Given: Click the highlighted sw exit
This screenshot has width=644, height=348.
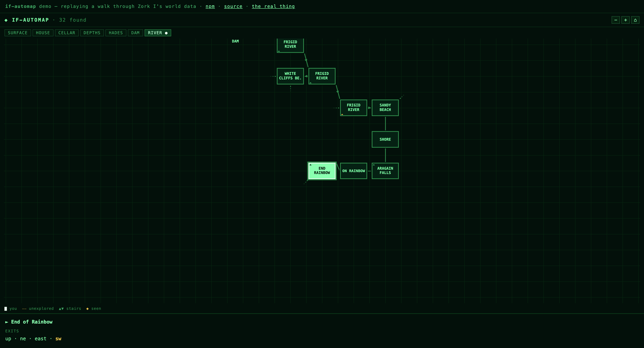Looking at the screenshot, I should point(58,339).
